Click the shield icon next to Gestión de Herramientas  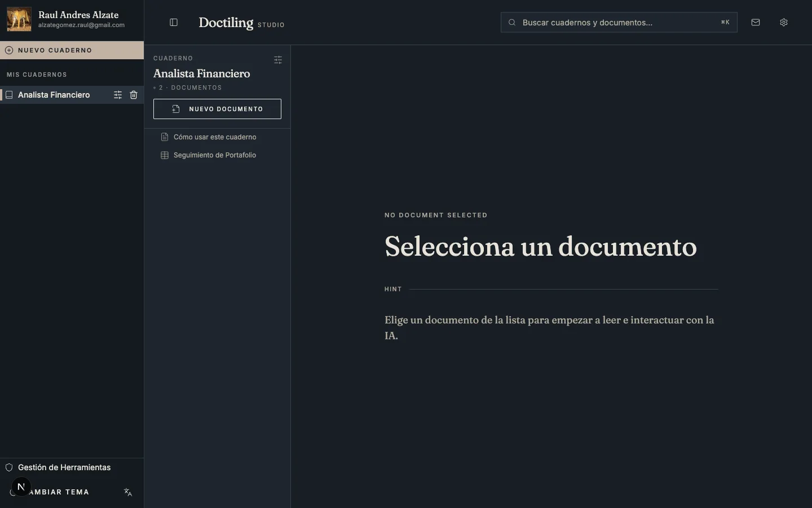pos(9,467)
